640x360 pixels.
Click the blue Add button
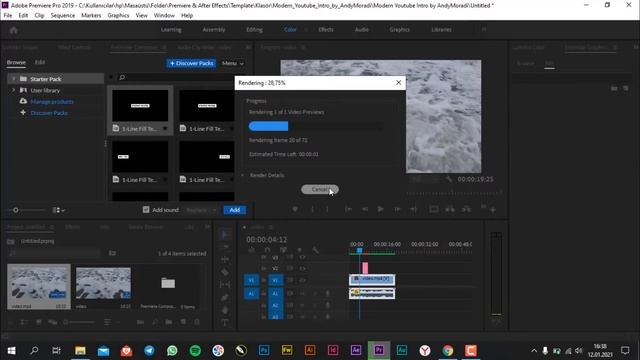(x=235, y=210)
